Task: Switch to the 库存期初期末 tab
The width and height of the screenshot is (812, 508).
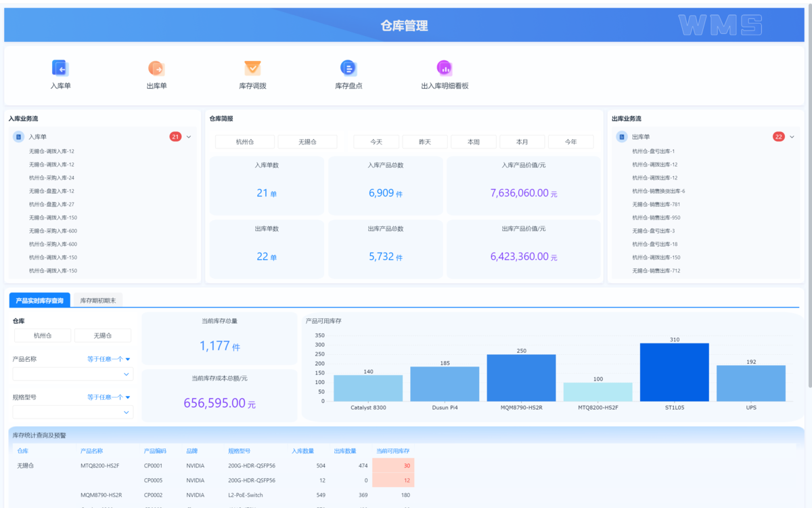Action: (98, 300)
